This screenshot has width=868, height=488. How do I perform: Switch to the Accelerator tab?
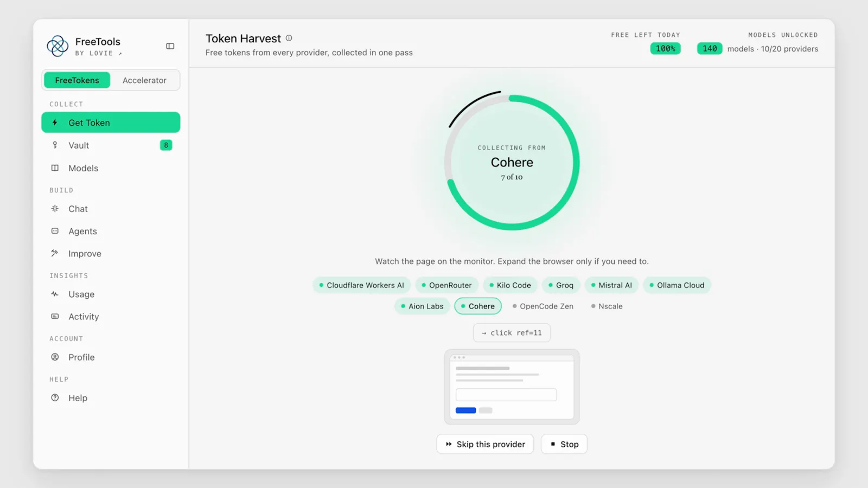point(144,80)
